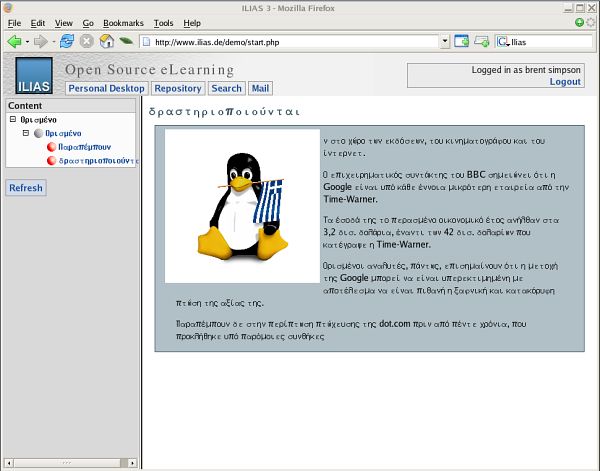The image size is (600, 471).
Task: Open the Edit menu
Action: (38, 23)
